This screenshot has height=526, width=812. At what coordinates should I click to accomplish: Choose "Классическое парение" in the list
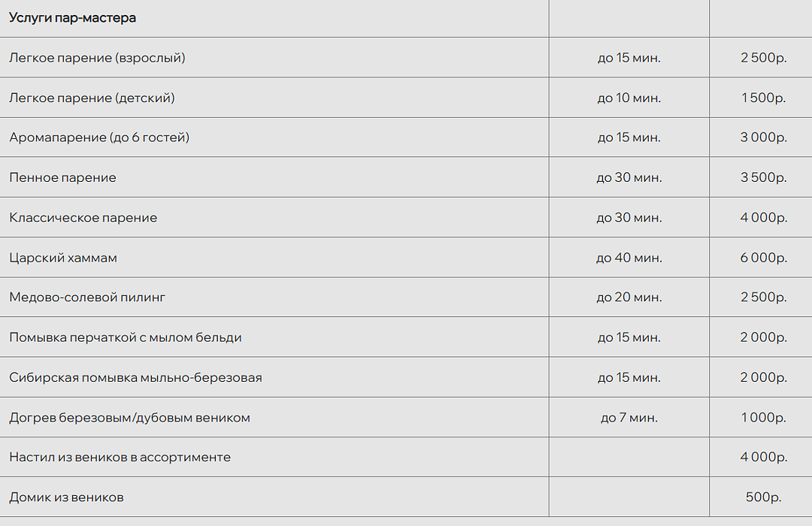coord(83,218)
